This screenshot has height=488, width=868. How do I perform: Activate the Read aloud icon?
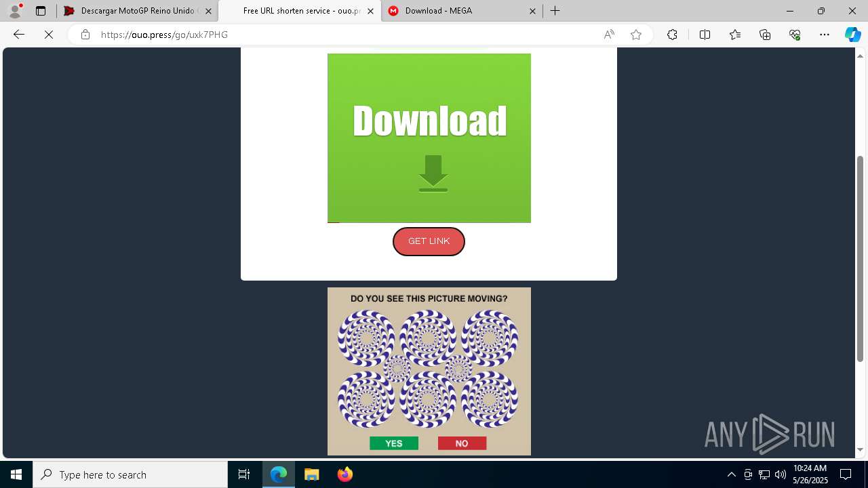(x=609, y=35)
